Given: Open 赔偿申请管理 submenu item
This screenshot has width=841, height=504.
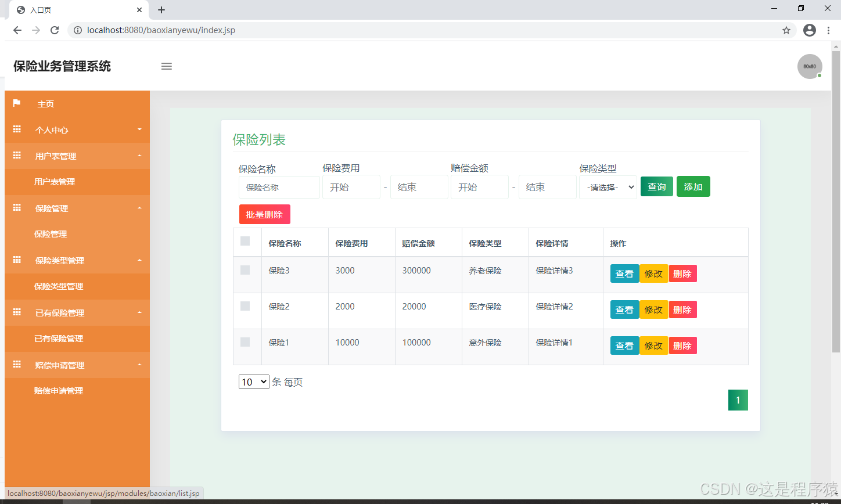Looking at the screenshot, I should point(59,391).
